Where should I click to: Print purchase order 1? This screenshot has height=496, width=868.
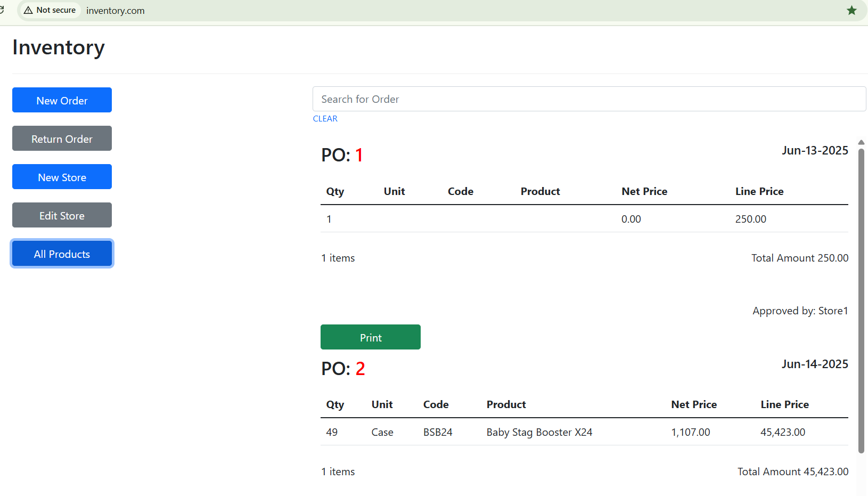[370, 337]
